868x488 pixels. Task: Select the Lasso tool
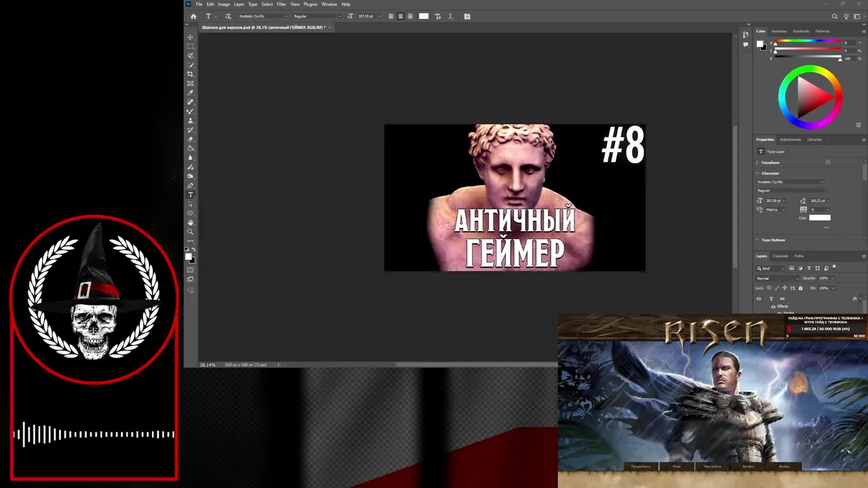point(190,56)
